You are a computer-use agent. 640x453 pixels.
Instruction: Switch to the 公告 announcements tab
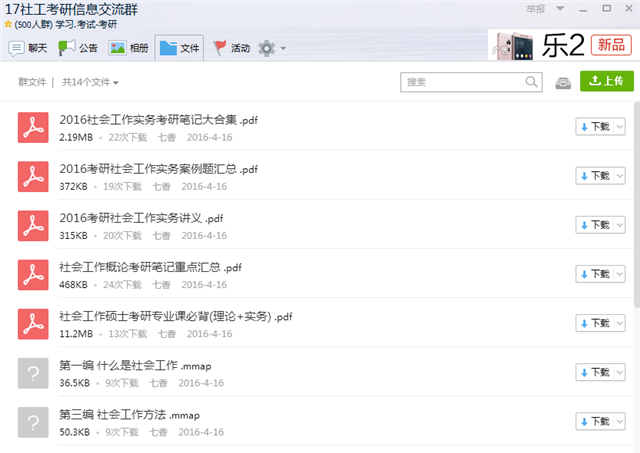tap(78, 47)
